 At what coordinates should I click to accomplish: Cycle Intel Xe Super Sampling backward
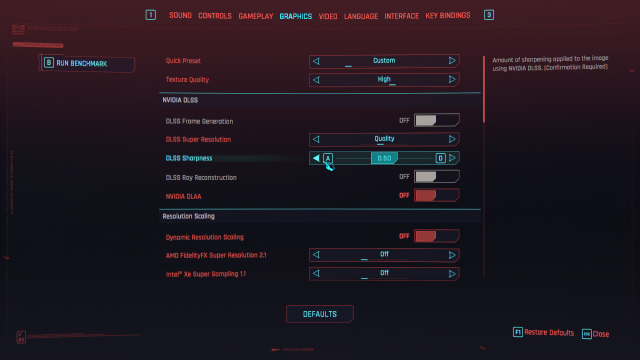(x=316, y=273)
